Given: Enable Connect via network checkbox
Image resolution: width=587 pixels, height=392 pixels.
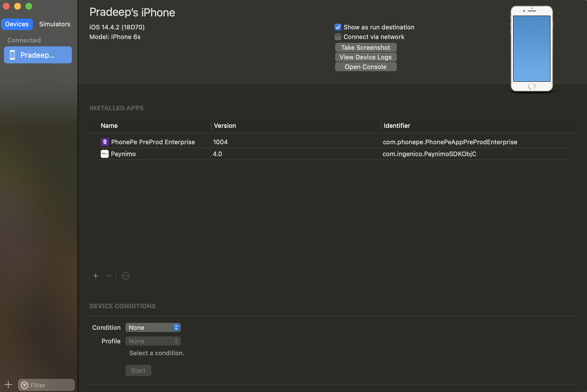Looking at the screenshot, I should 338,37.
